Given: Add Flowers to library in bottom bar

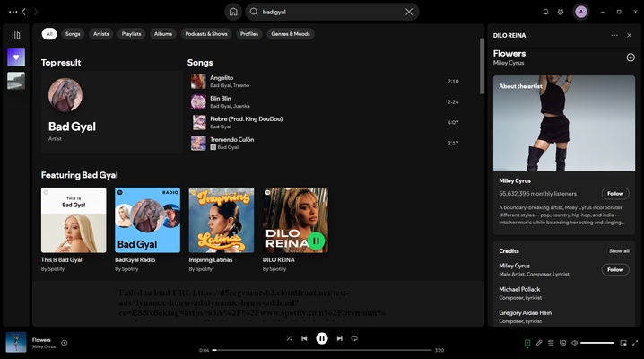Looking at the screenshot, I should coord(65,343).
